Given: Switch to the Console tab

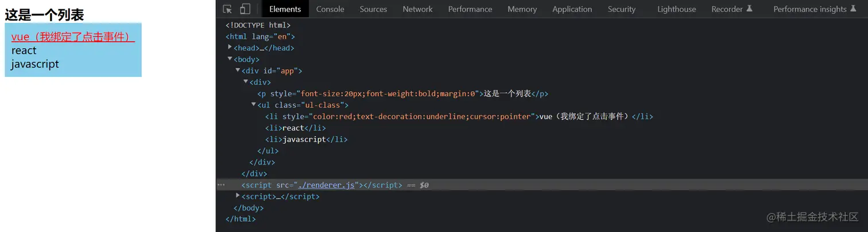Looking at the screenshot, I should tap(330, 9).
